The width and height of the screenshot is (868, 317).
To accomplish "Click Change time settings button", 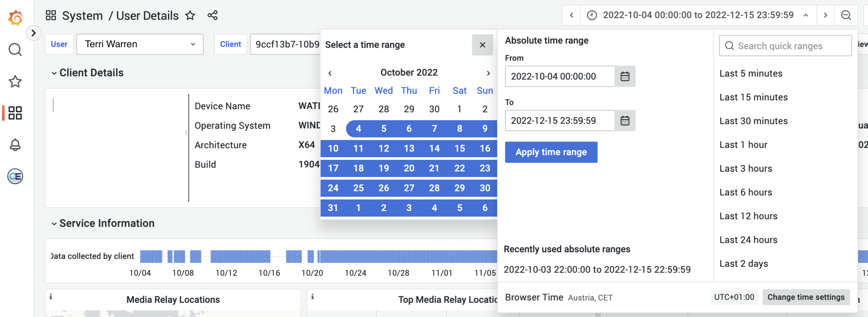I will coord(806,297).
